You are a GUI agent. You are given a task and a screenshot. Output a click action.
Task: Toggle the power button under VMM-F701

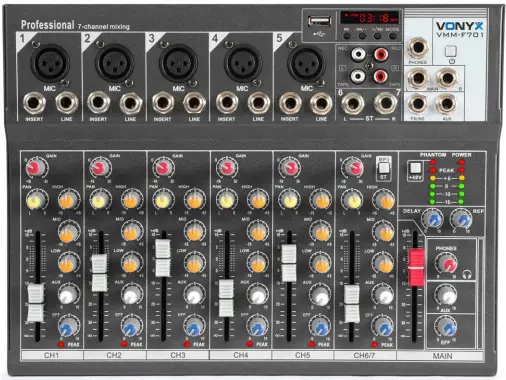click(451, 51)
